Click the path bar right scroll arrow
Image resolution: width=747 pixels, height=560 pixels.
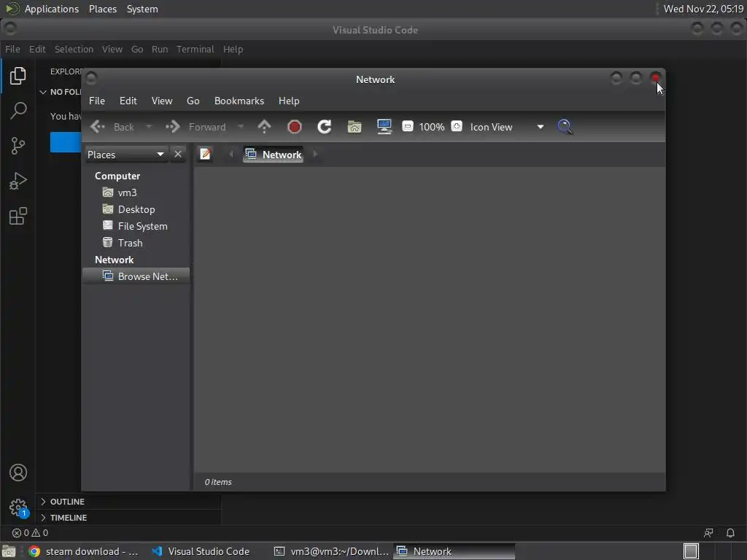(315, 155)
